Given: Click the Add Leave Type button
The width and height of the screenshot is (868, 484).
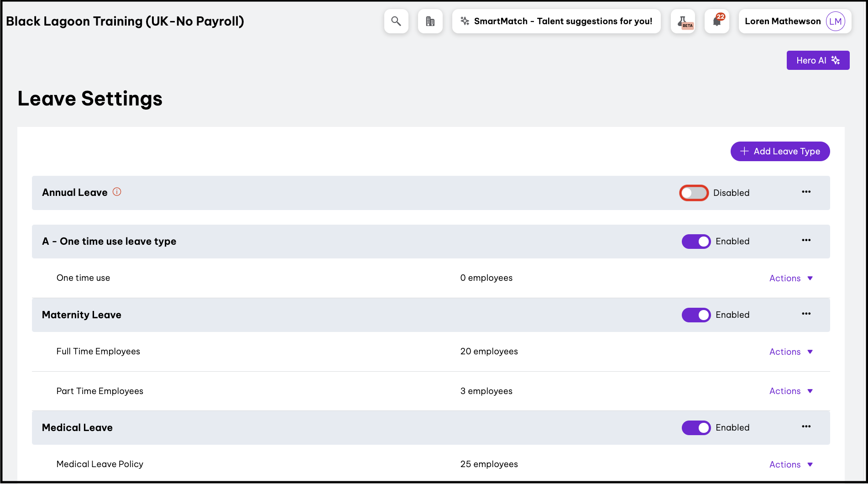Looking at the screenshot, I should click(x=780, y=151).
